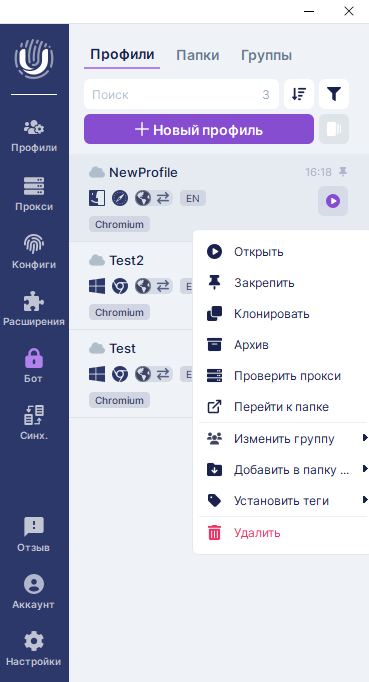The width and height of the screenshot is (369, 682).
Task: Click NewProfile's Chromium tag
Action: click(120, 224)
